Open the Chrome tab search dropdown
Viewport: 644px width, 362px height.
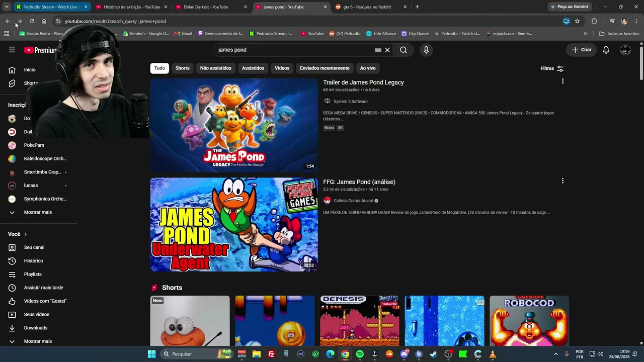7,7
